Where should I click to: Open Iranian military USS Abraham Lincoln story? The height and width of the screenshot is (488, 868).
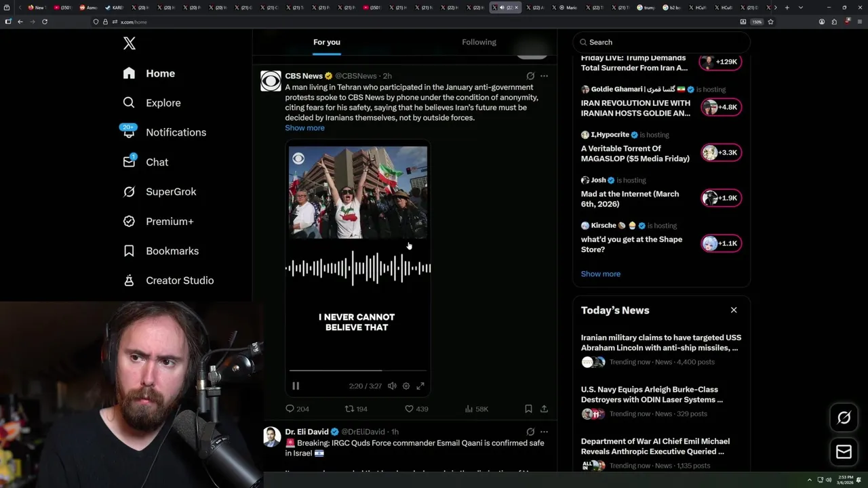coord(661,349)
